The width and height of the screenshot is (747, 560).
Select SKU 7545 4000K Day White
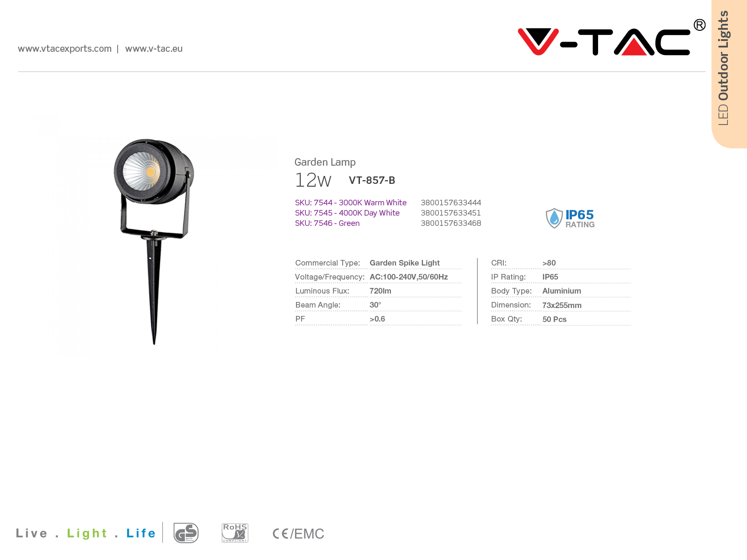(x=347, y=213)
